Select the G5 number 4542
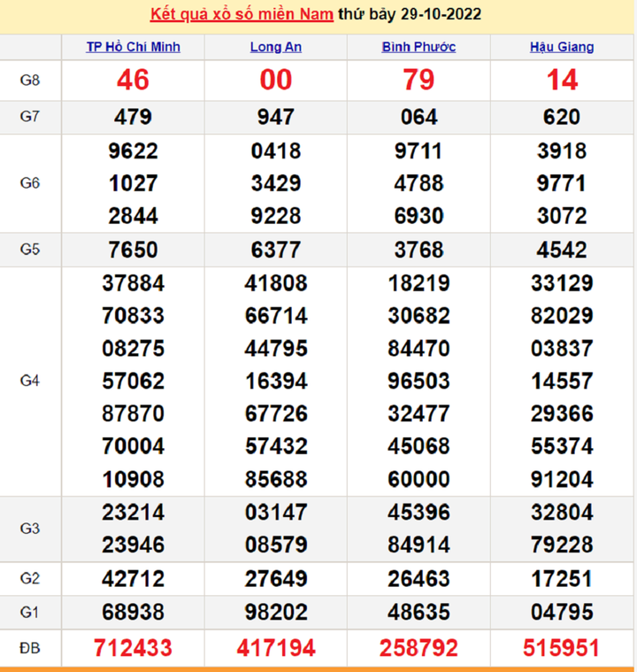Viewport: 637px width, 672px height. [x=562, y=251]
